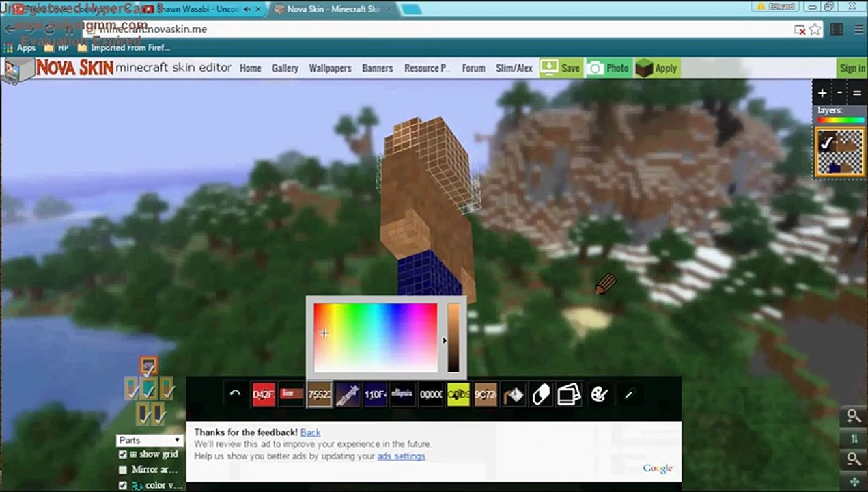Screen dimensions: 868x492
Task: Open the Forum menu
Action: click(x=473, y=68)
